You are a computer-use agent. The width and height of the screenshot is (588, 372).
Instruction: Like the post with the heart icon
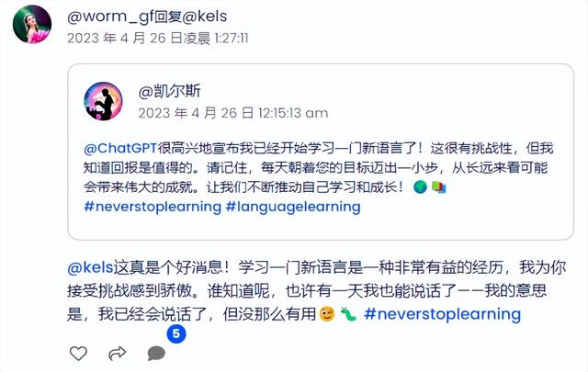[78, 354]
